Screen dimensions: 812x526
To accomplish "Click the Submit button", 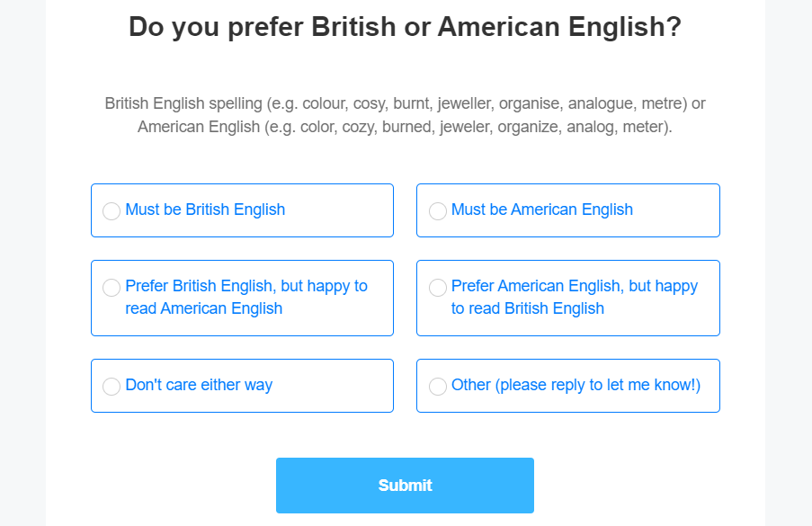I will 405,485.
